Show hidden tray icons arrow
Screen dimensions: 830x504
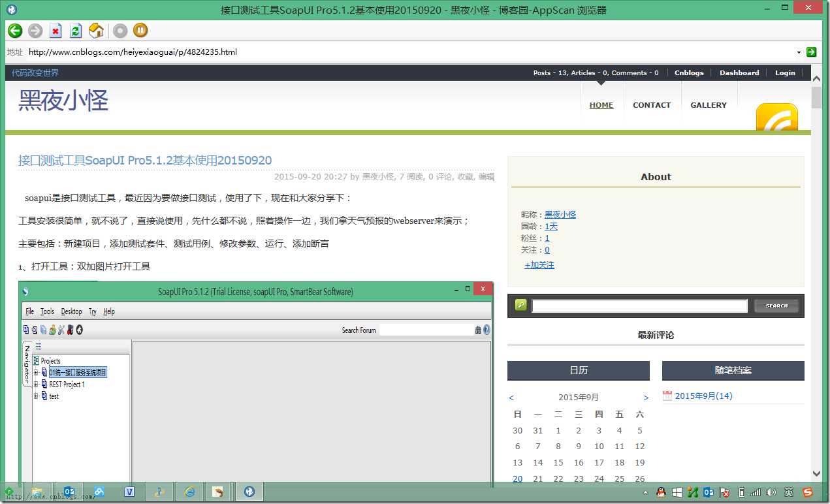[x=645, y=493]
